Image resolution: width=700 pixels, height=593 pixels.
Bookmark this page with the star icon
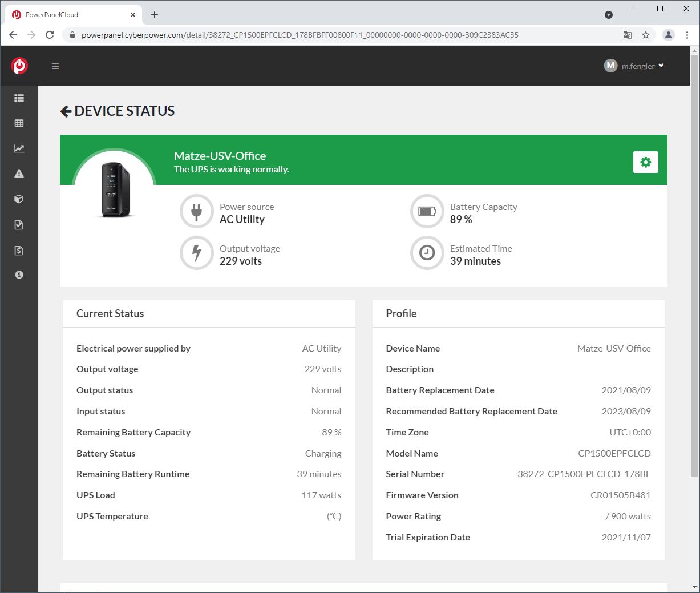(x=646, y=35)
